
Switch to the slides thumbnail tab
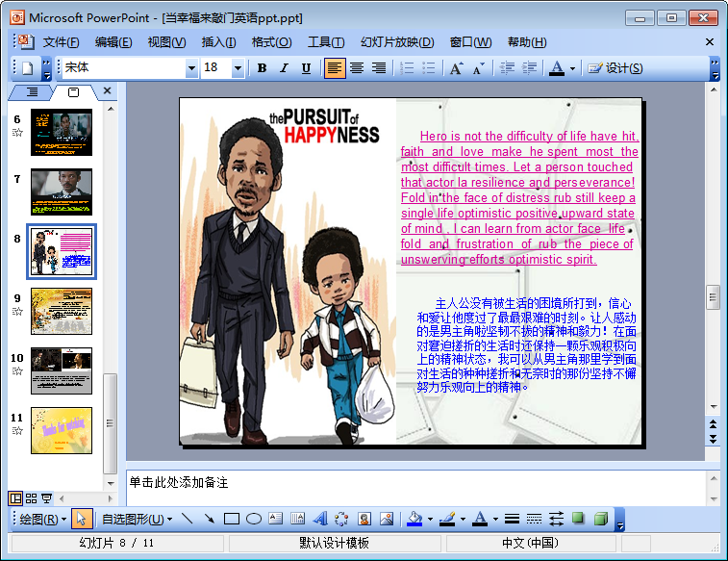click(73, 92)
